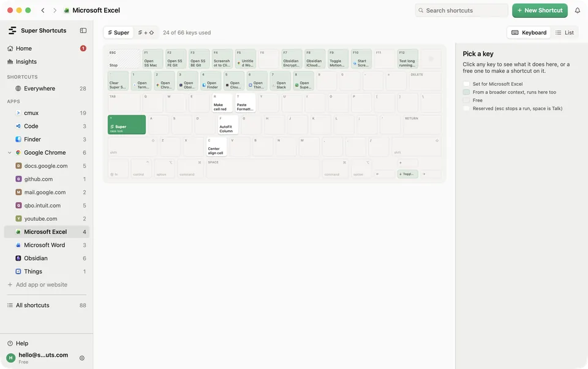The height and width of the screenshot is (369, 588).
Task: Pick the free Q key
Action: pos(153,103)
